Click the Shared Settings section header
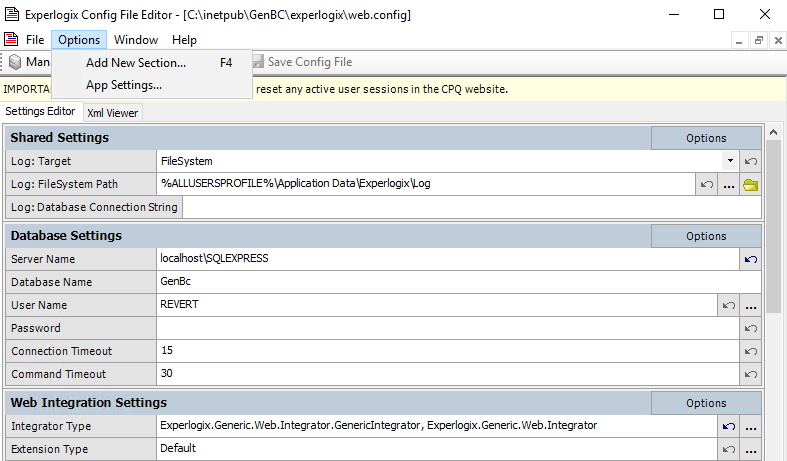The image size is (787, 461). 328,138
